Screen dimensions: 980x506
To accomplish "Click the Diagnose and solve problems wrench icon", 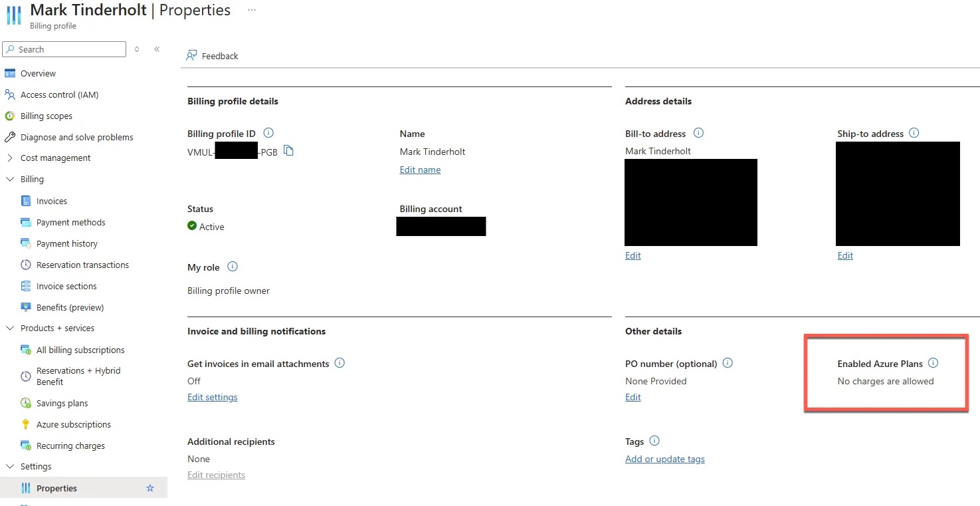I will (9, 137).
